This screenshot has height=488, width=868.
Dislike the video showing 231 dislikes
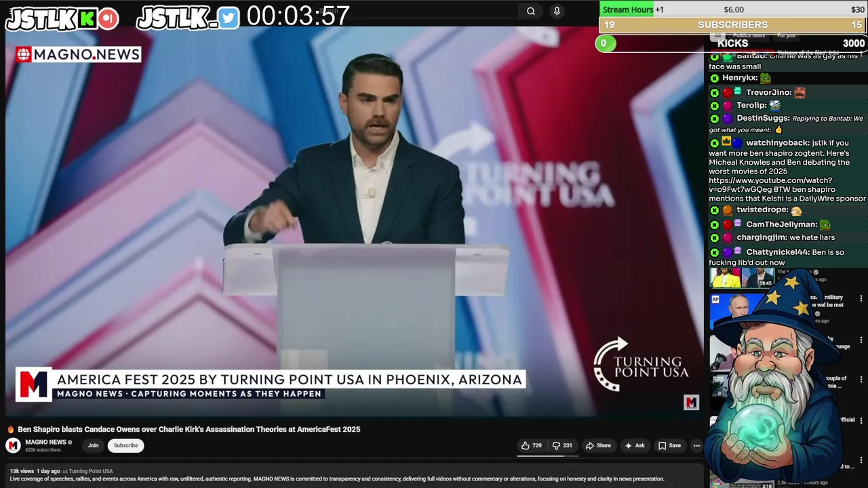pos(562,445)
